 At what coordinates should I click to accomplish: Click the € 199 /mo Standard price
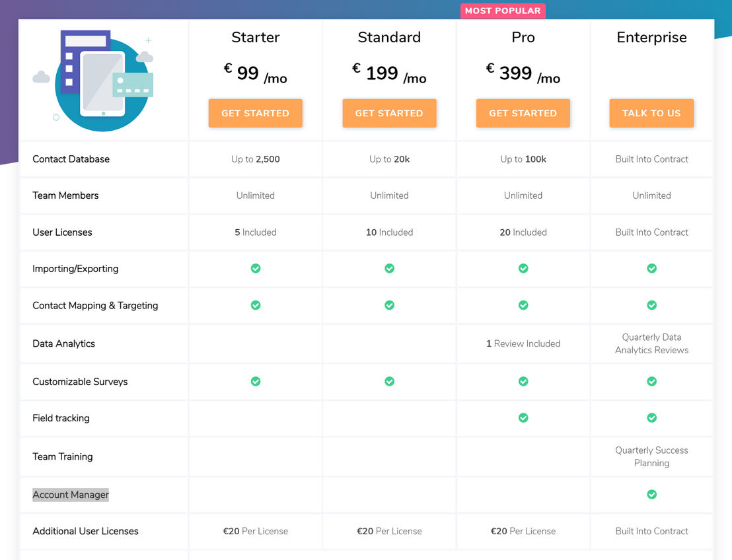[x=389, y=73]
